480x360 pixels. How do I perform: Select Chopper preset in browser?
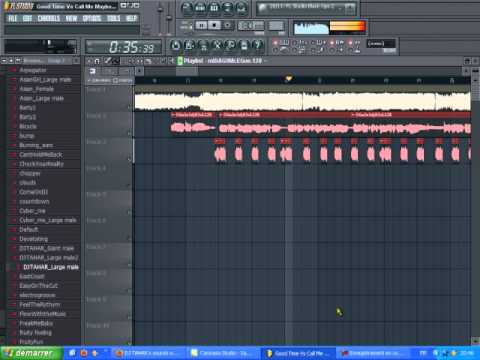tap(30, 173)
